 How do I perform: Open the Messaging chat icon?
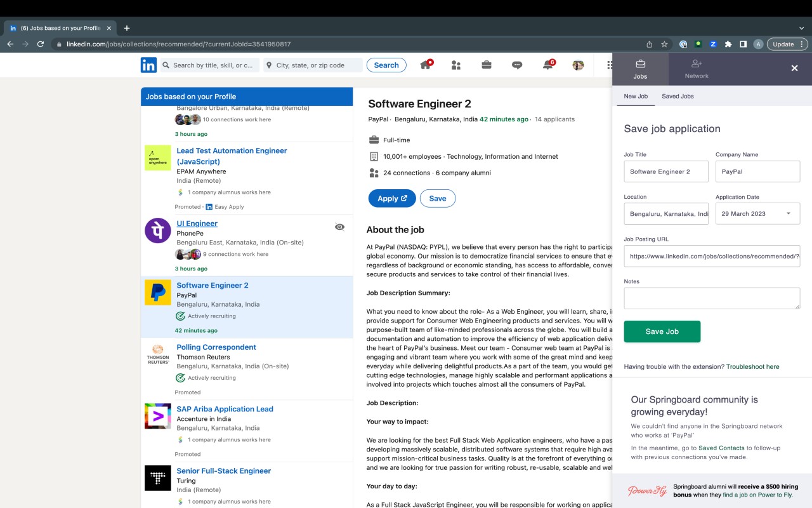pyautogui.click(x=517, y=65)
